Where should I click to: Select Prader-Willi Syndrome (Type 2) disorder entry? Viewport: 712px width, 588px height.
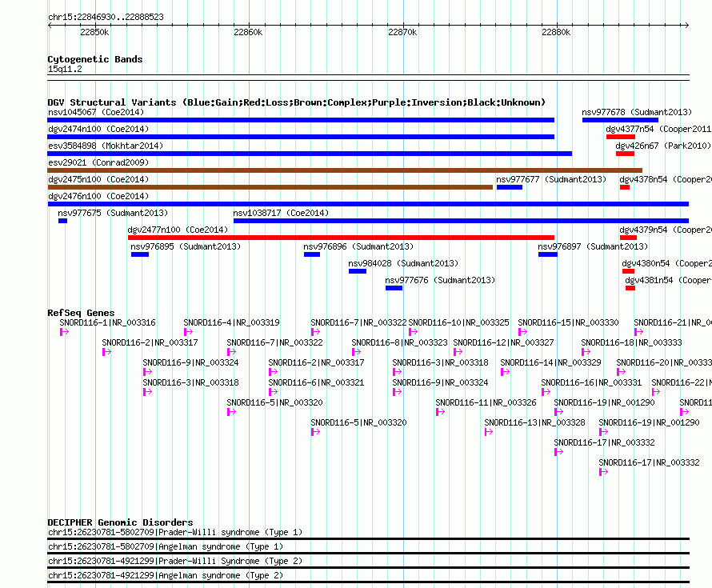(x=368, y=563)
